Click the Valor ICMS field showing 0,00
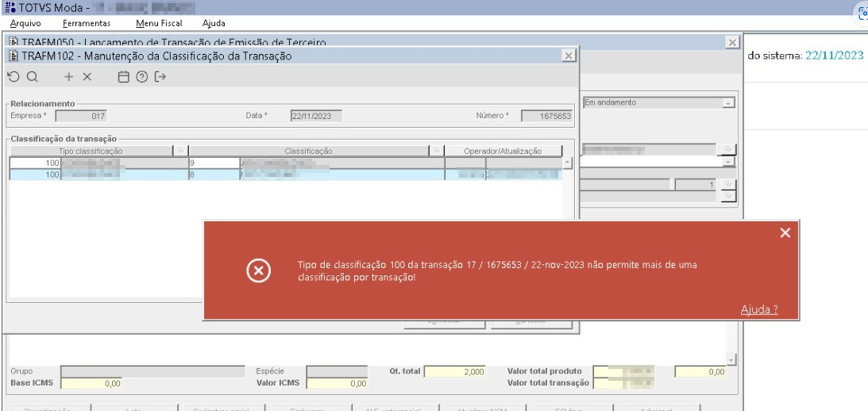868x411 pixels. coord(337,383)
